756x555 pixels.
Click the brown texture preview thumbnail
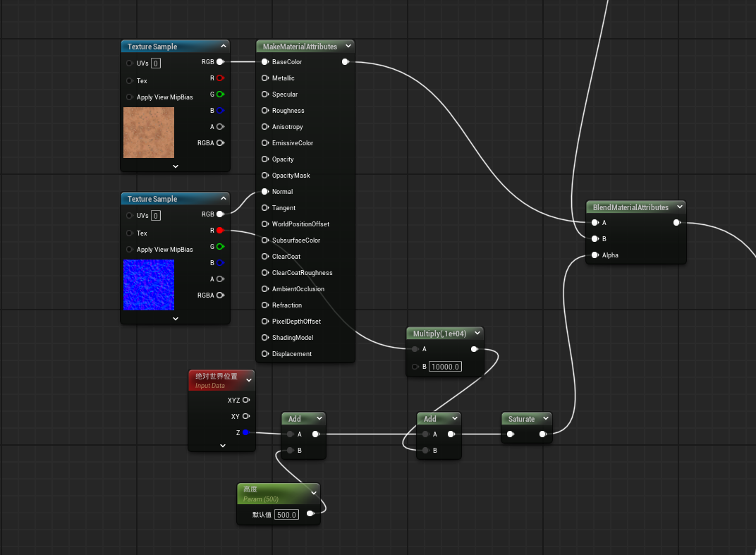[149, 133]
